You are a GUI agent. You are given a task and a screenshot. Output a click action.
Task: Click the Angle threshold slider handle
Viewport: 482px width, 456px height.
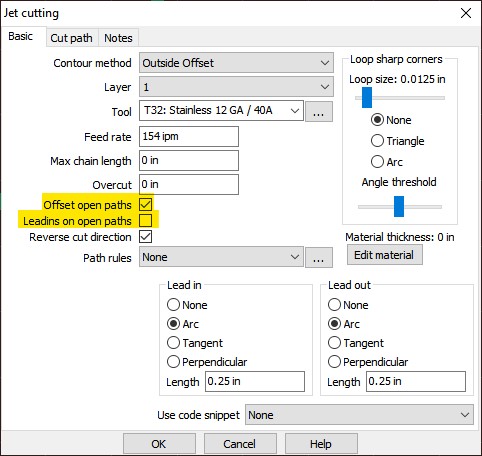[x=399, y=206]
